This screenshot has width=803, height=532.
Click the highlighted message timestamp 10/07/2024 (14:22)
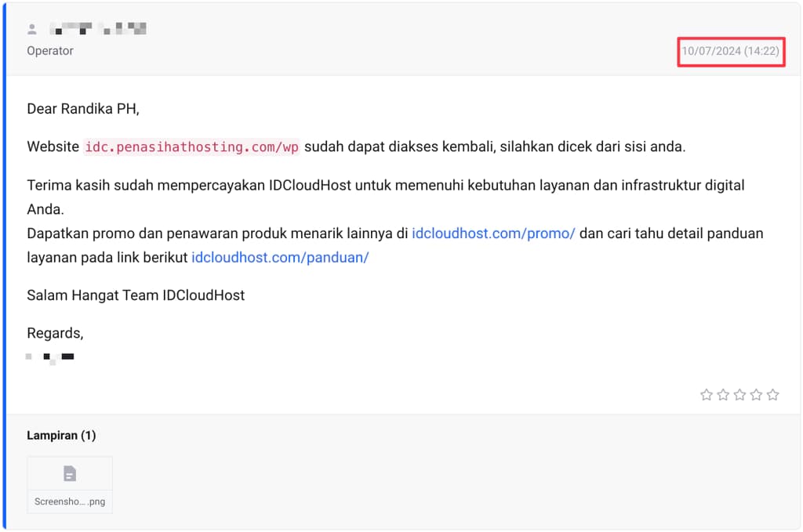tap(730, 52)
